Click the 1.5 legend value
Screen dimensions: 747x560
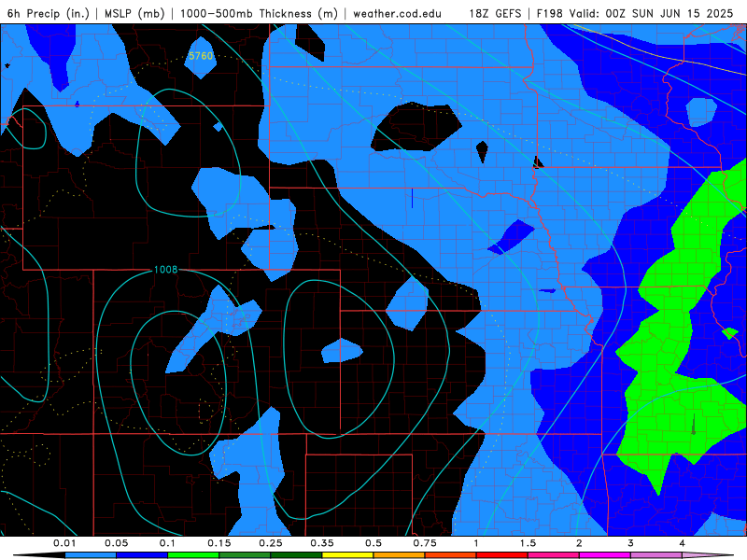point(528,543)
